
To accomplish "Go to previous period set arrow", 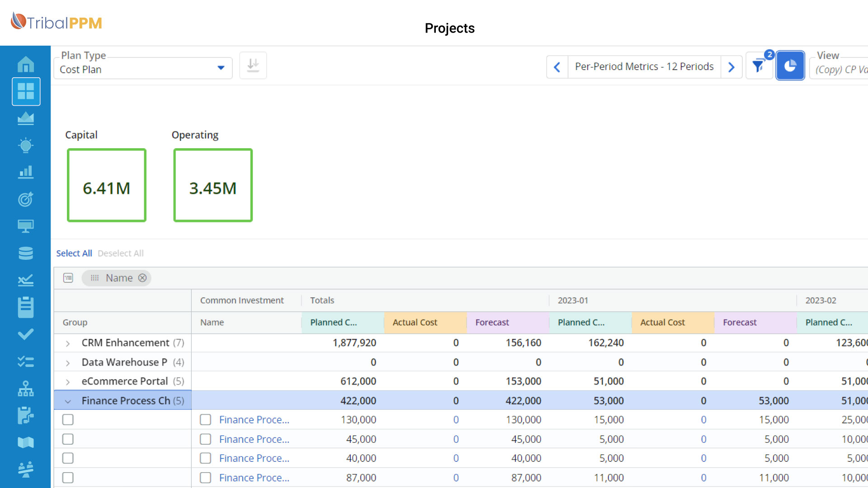I will pyautogui.click(x=557, y=67).
